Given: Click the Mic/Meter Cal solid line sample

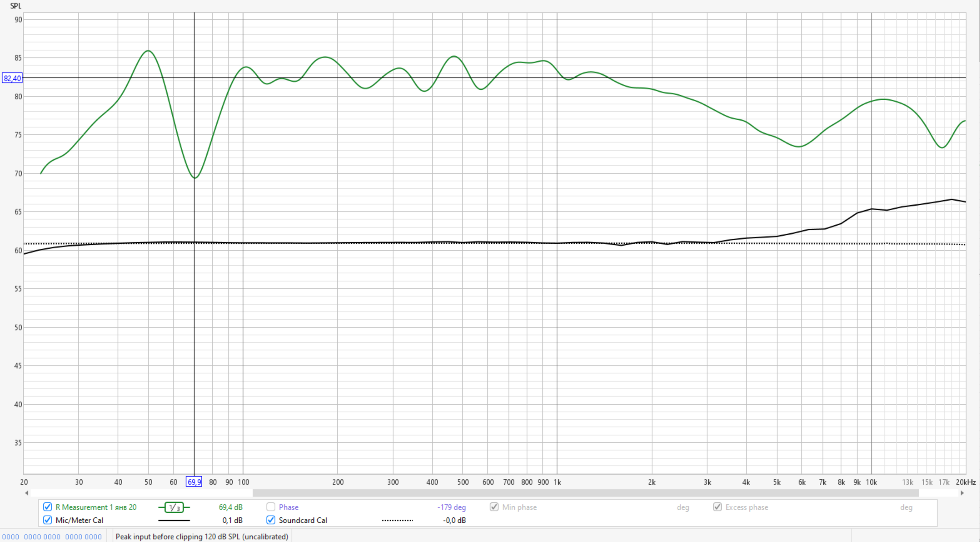Looking at the screenshot, I should (174, 520).
